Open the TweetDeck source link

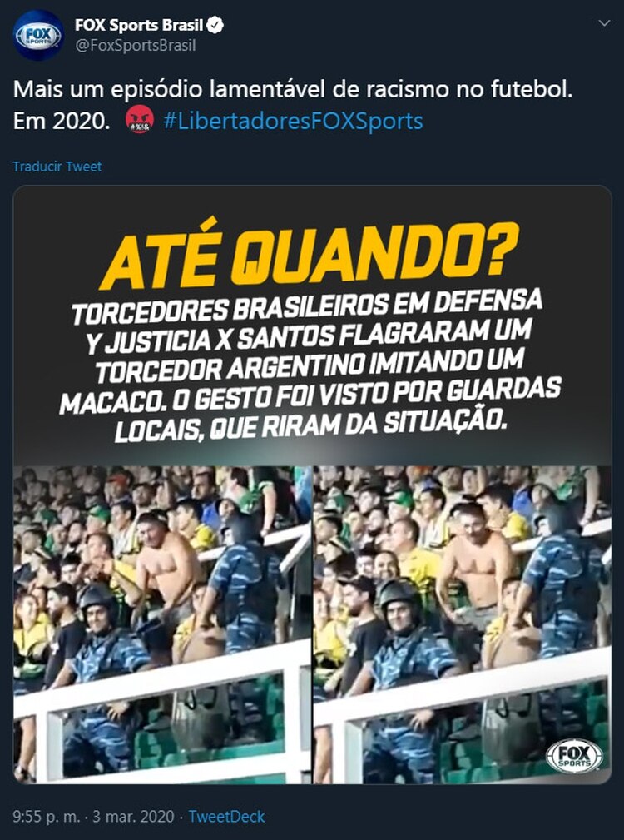[x=226, y=817]
